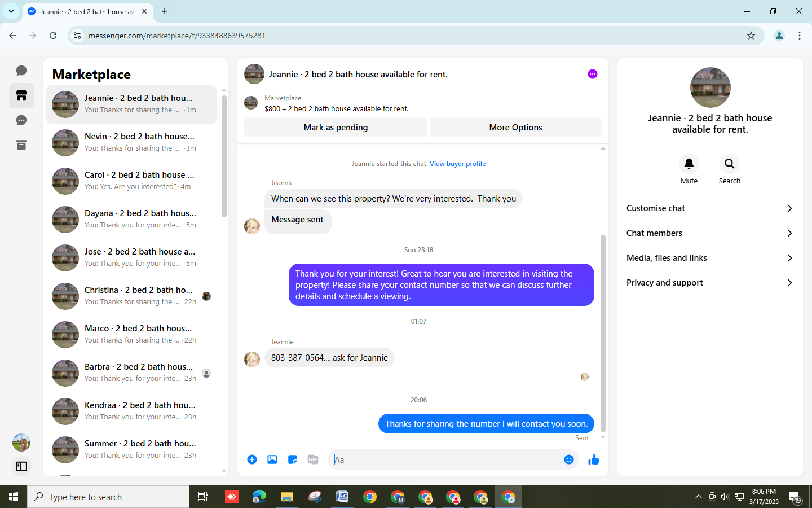The width and height of the screenshot is (812, 508).
Task: Open Kendraa's conversation in the list
Action: [x=131, y=411]
